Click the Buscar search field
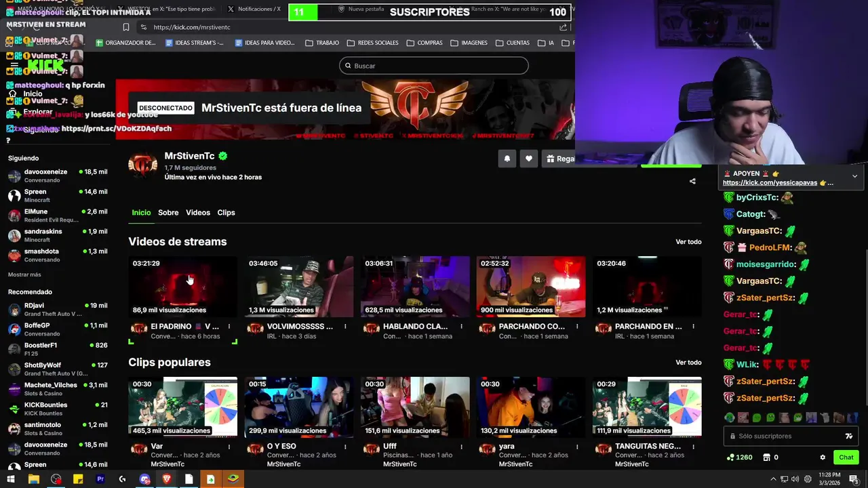The image size is (868, 488). 434,66
